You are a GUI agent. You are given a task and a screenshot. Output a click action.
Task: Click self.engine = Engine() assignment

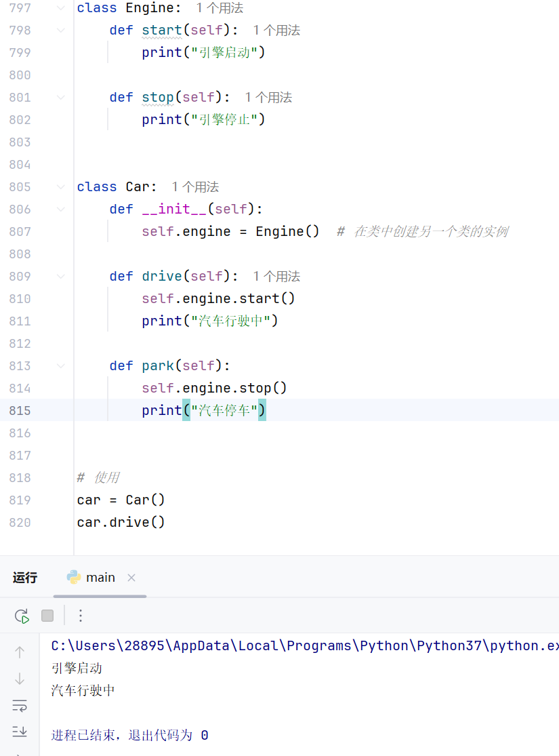[230, 231]
